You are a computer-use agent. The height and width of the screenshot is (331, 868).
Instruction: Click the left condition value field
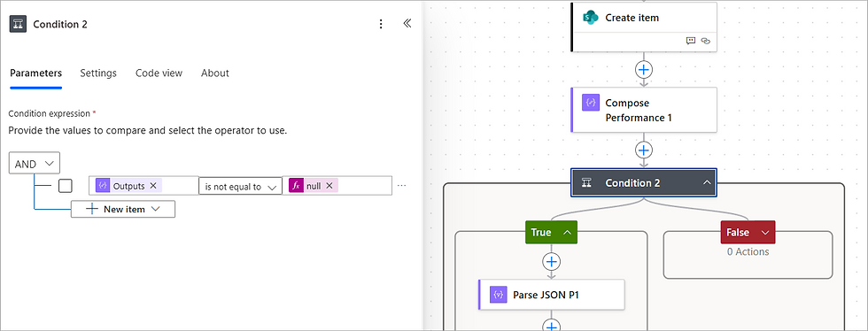(143, 186)
